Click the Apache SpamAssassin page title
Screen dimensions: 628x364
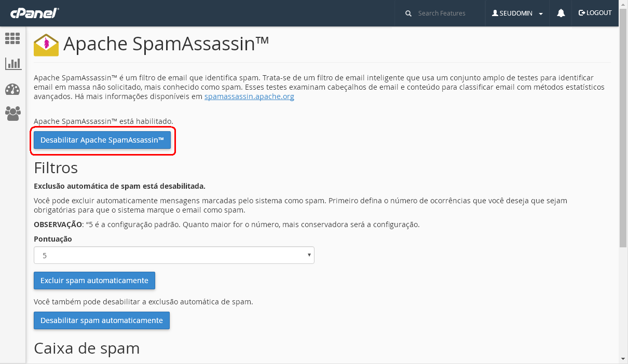(166, 45)
